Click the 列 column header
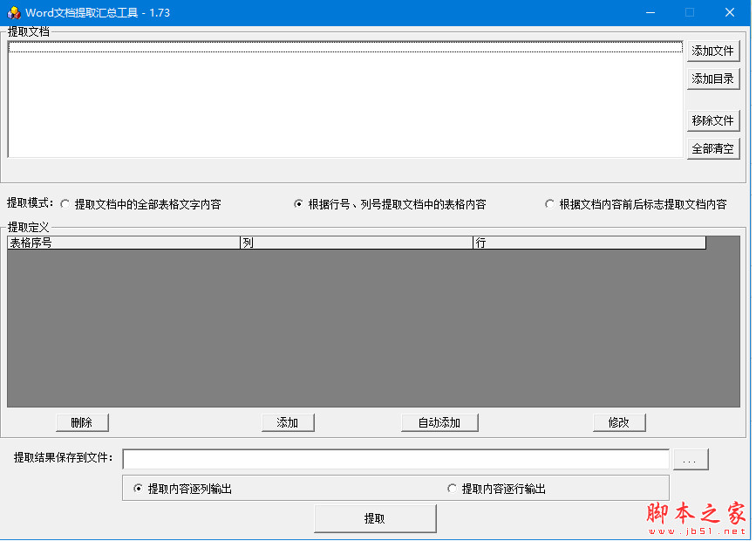This screenshot has height=541, width=756. click(x=357, y=243)
